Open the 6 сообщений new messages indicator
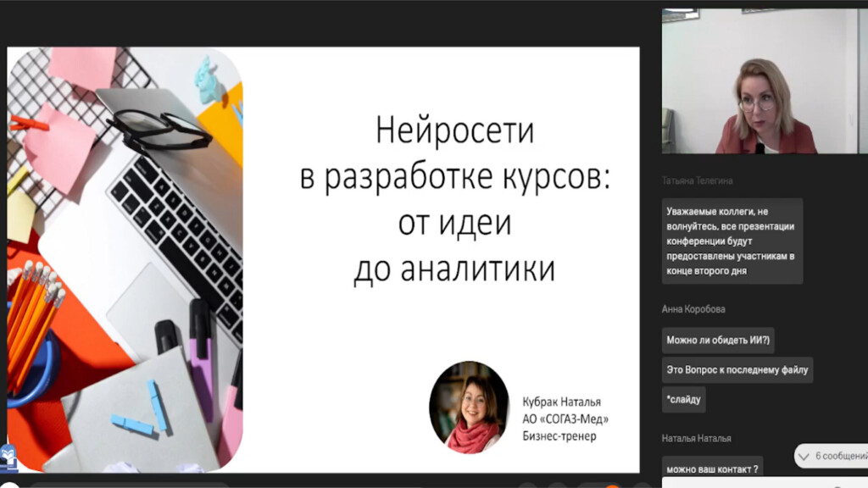The height and width of the screenshot is (488, 868). (x=831, y=456)
